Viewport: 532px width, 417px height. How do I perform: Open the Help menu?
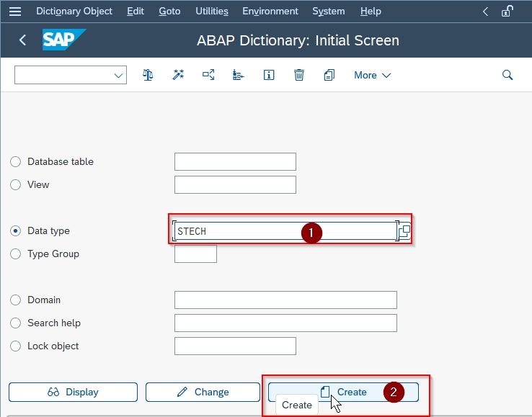coord(371,12)
